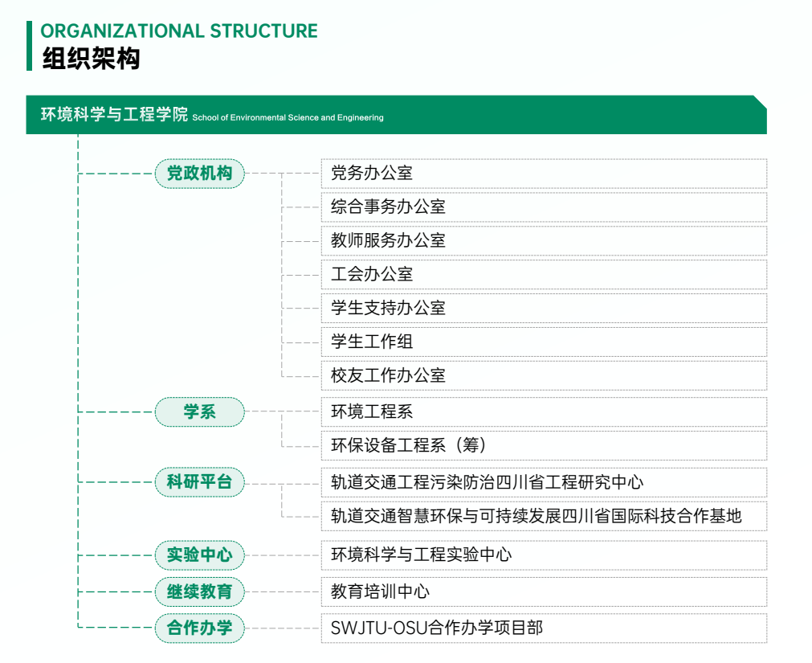Select 学生支持办公室 in the list

point(544,309)
